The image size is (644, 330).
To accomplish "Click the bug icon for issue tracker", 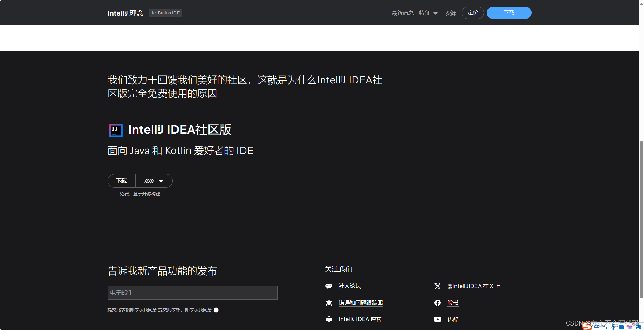I will [329, 303].
